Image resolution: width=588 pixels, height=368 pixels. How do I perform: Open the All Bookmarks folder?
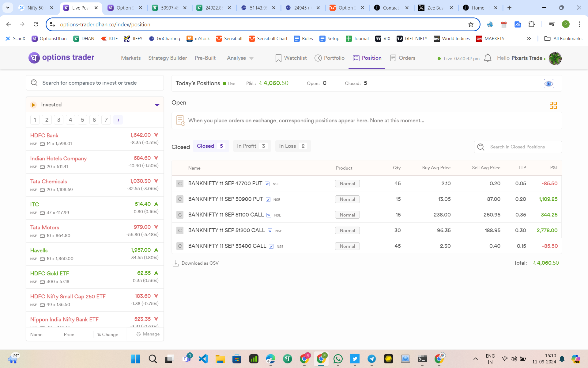(x=563, y=38)
